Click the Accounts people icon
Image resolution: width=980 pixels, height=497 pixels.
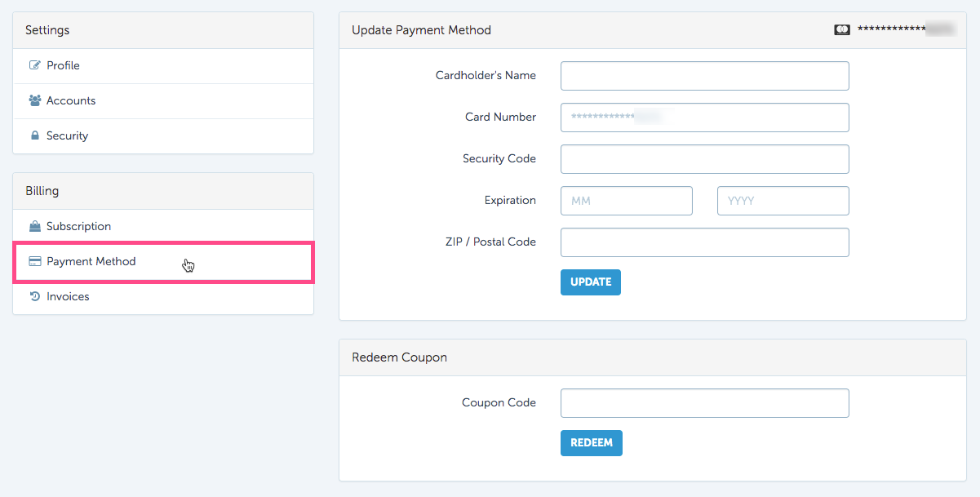tap(34, 100)
